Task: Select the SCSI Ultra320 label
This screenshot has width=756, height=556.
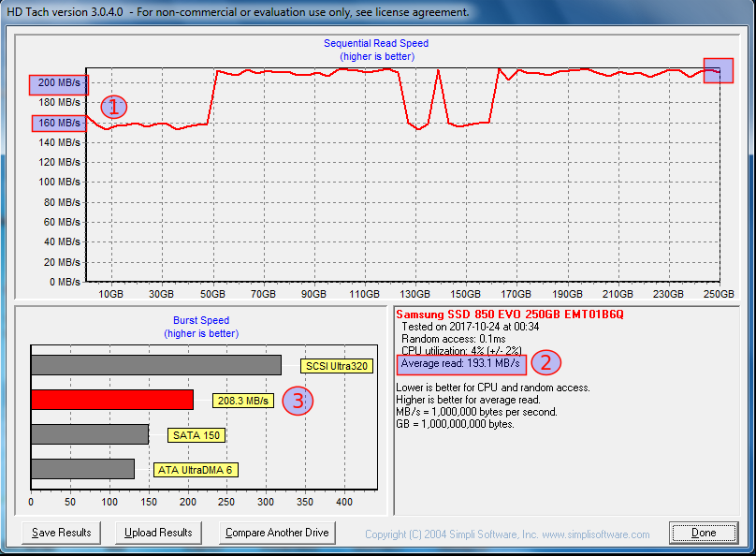Action: coord(334,366)
